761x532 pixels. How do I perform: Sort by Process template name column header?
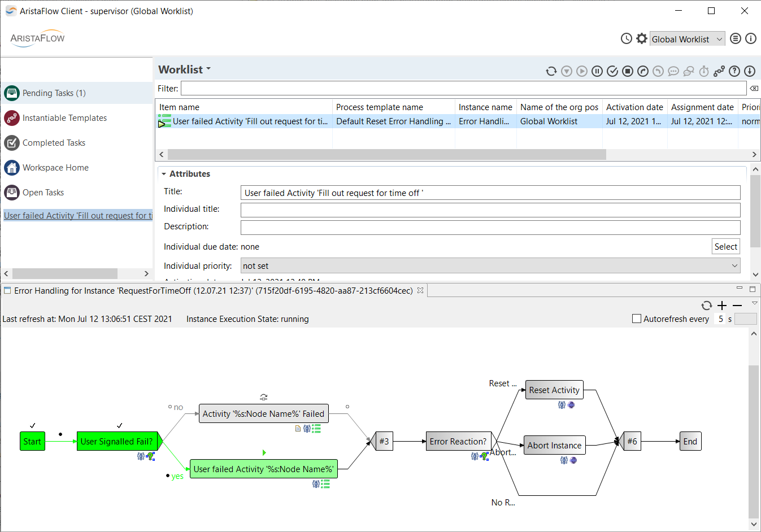coord(394,107)
